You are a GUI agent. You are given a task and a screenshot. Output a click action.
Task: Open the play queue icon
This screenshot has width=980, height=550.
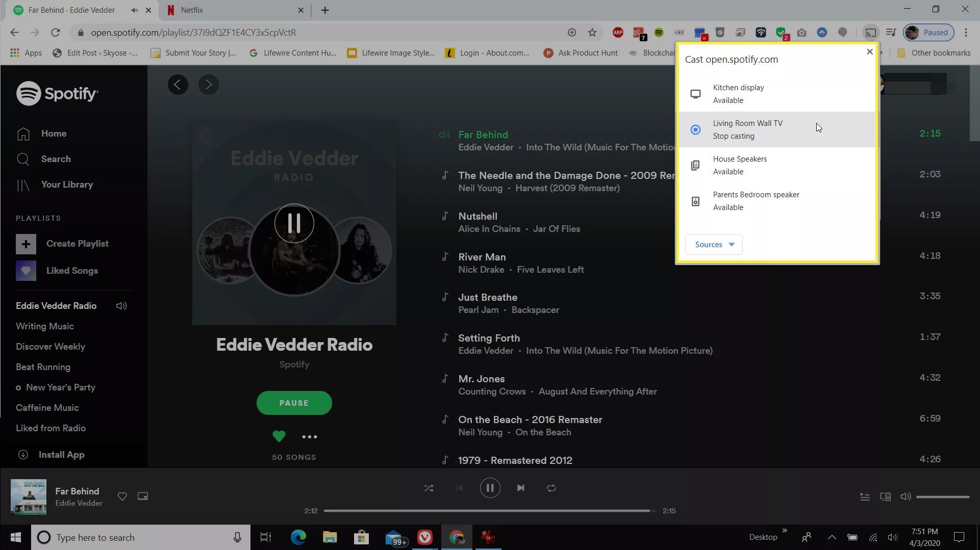pos(865,496)
